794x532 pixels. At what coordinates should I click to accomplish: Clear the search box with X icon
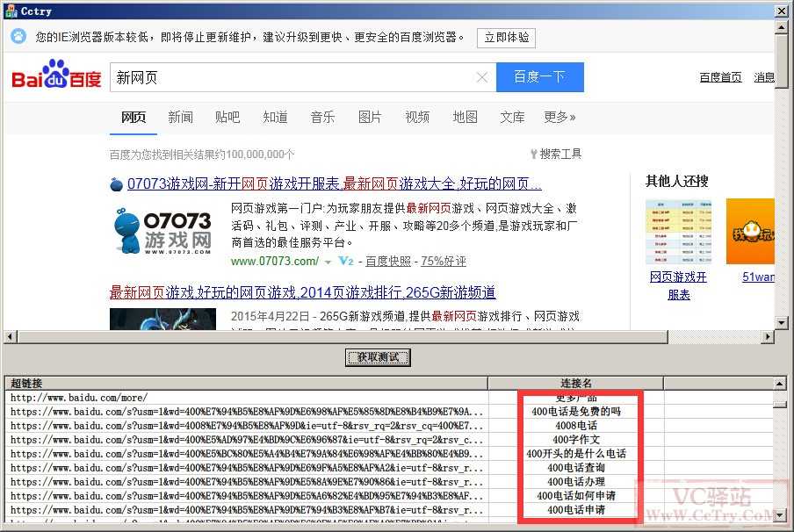pyautogui.click(x=482, y=77)
